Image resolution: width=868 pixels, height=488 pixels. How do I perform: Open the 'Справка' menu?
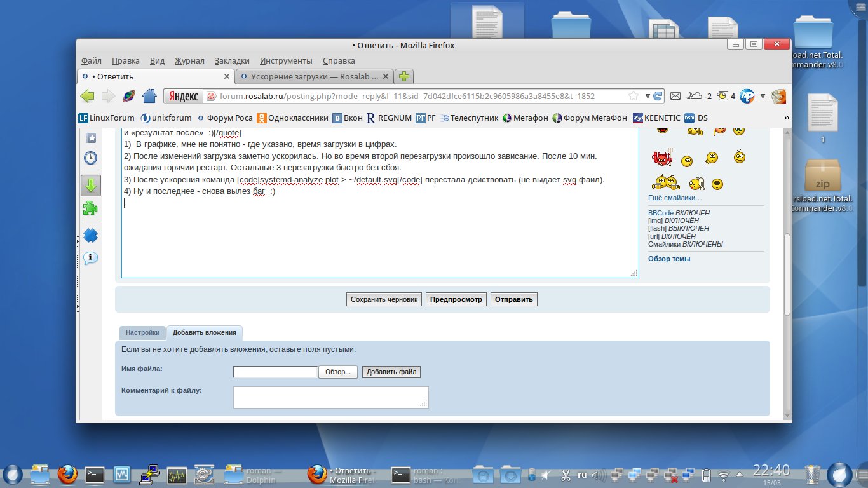click(339, 61)
